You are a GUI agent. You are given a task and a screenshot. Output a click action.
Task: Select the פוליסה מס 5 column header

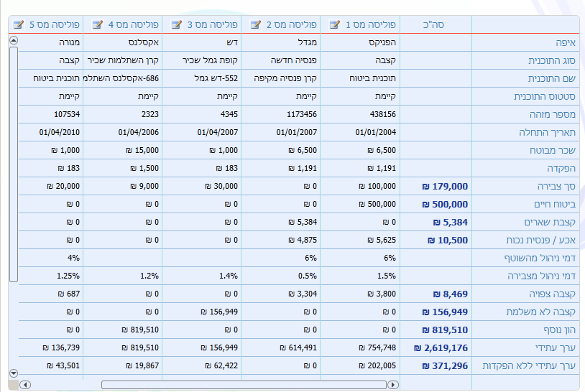46,25
